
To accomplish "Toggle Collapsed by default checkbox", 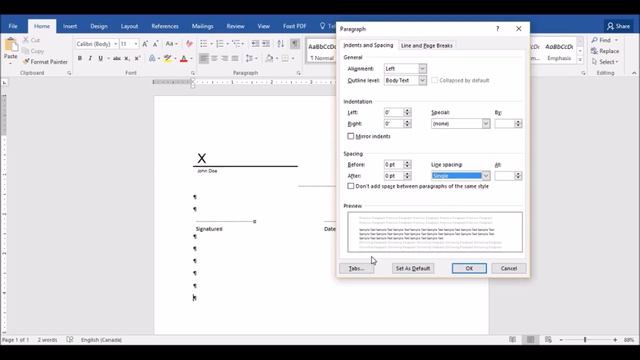I will [434, 80].
